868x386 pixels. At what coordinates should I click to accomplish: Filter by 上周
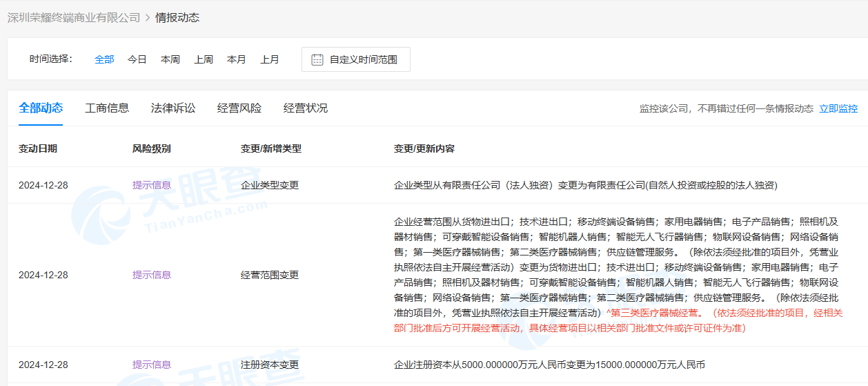click(204, 59)
